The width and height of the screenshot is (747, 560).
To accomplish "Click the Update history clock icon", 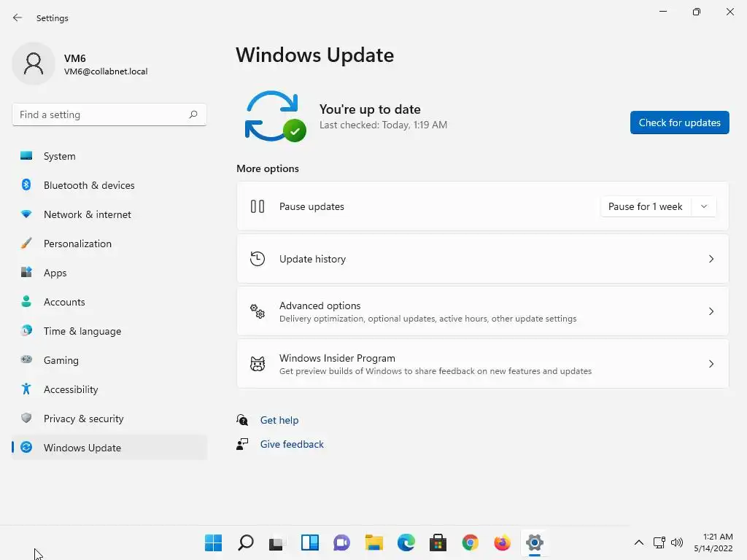I will 258,259.
